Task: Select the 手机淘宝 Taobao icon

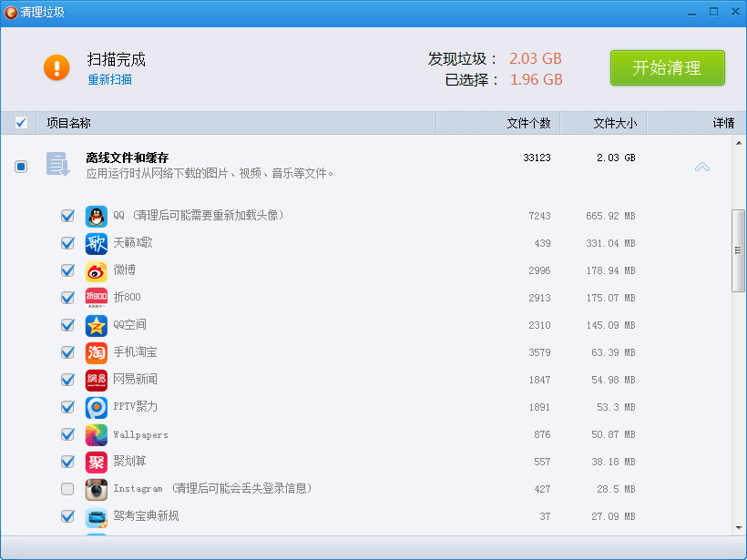Action: point(97,353)
